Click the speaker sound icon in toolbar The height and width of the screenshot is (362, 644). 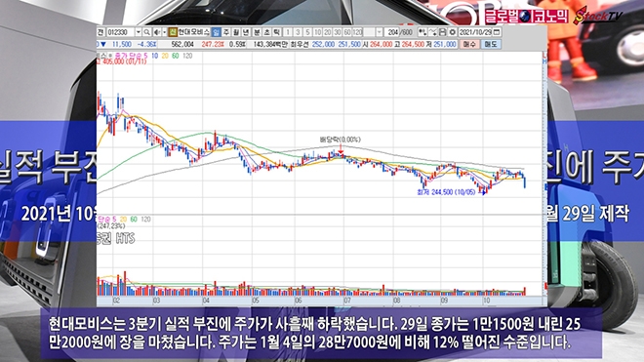click(x=157, y=32)
